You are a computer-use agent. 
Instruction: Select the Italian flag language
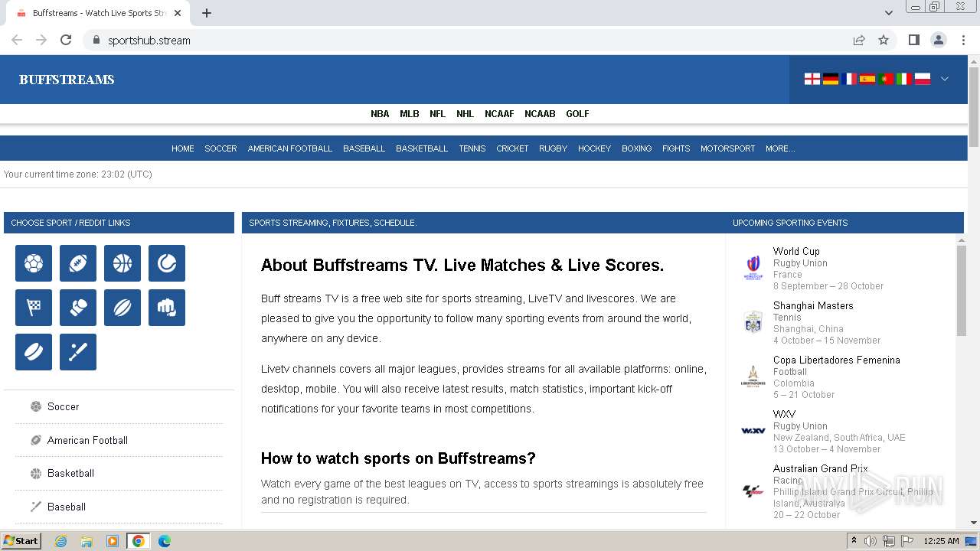904,79
